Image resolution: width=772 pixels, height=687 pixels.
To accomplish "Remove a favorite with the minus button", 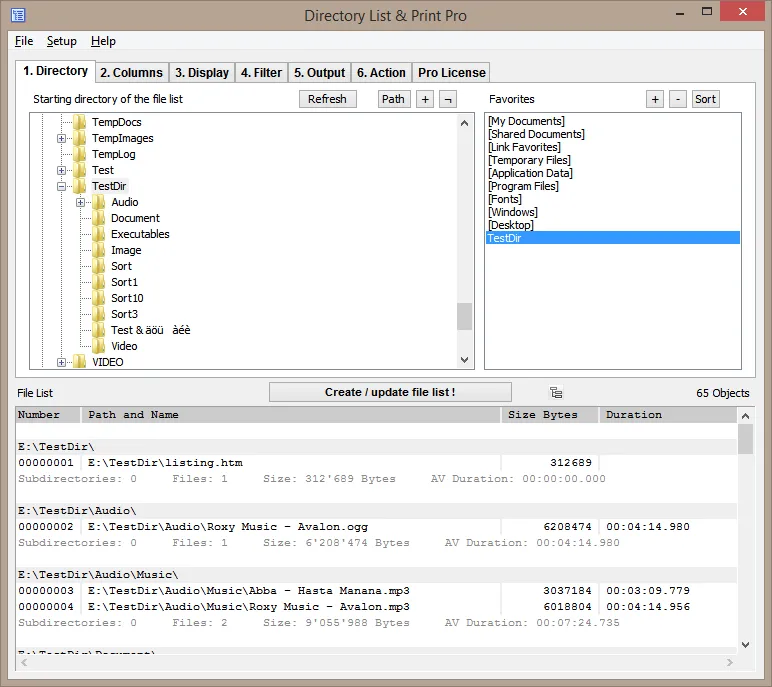I will (678, 99).
